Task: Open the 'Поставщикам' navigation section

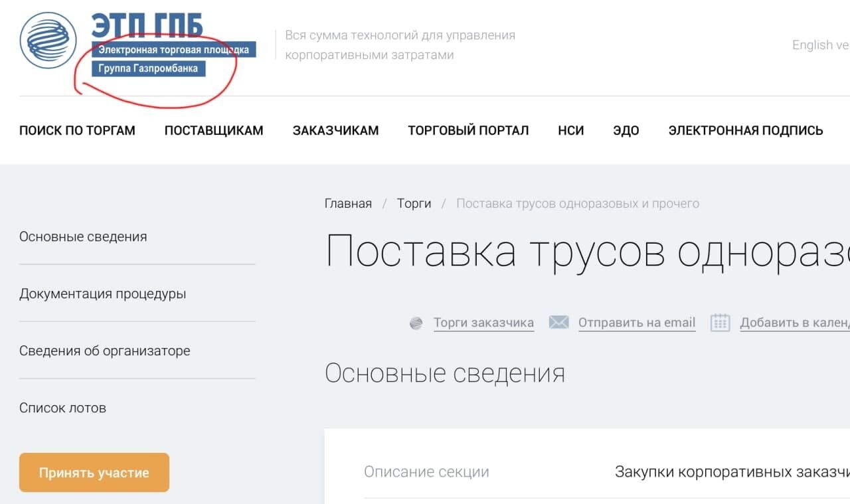Action: (212, 130)
